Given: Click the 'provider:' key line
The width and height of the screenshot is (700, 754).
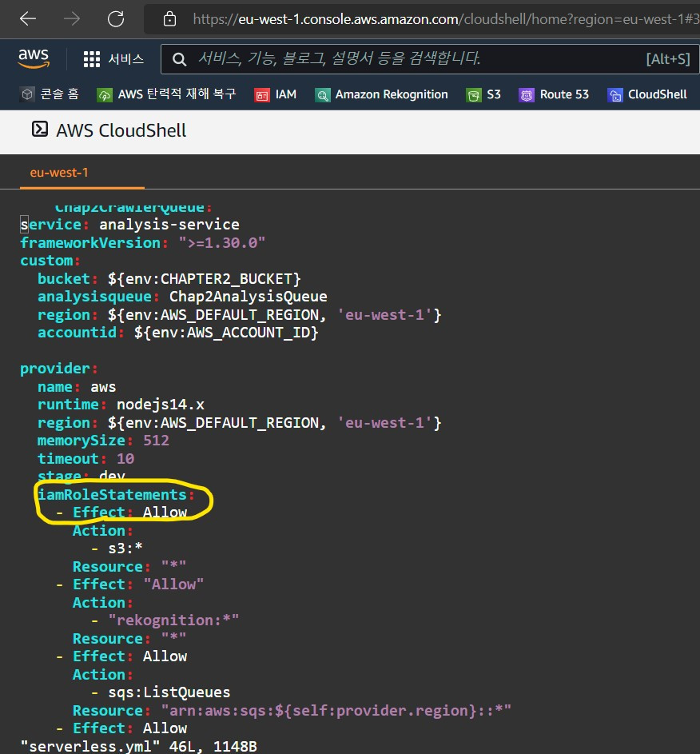Looking at the screenshot, I should (x=59, y=369).
